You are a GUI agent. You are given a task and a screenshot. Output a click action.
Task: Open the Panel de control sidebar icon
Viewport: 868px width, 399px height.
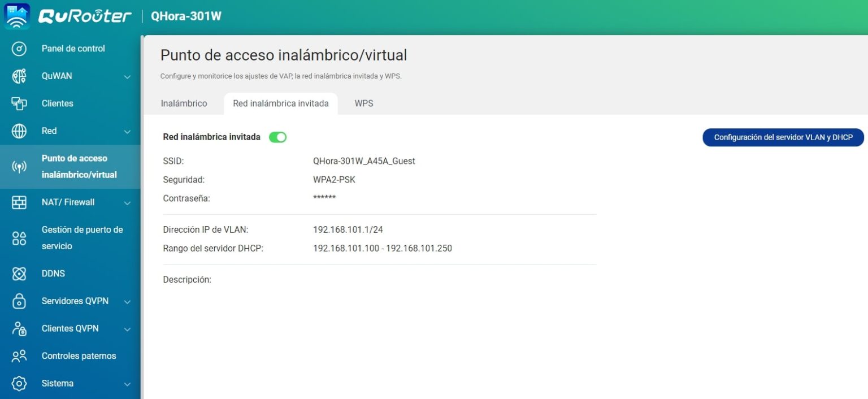[x=19, y=48]
